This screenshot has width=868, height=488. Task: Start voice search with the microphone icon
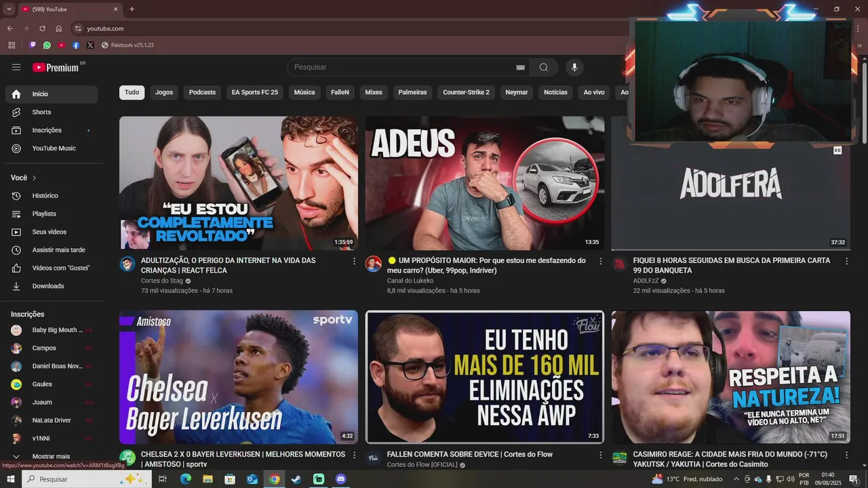[x=574, y=67]
